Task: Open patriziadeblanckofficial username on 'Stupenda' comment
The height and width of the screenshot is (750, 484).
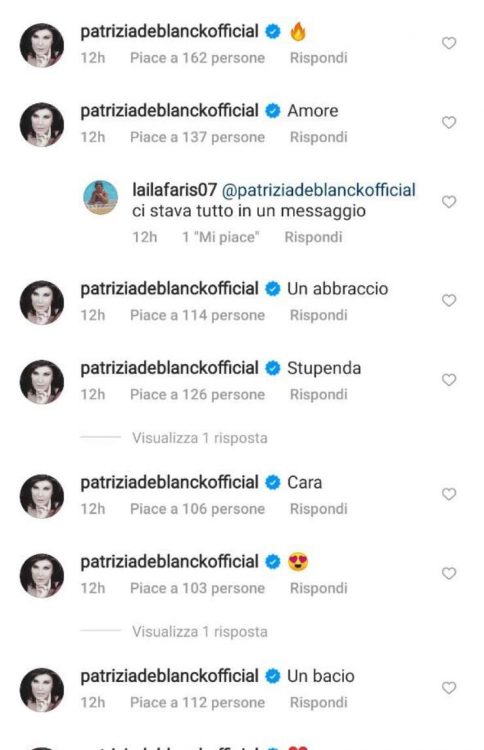Action: click(169, 368)
